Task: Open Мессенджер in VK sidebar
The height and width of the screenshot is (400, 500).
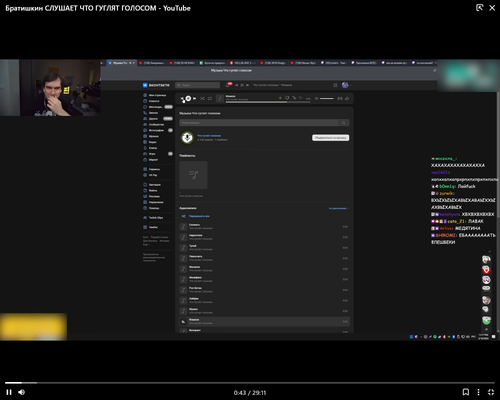Action: [157, 107]
